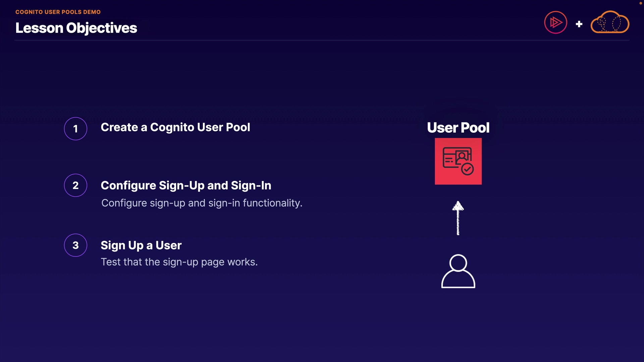Select the circled number 1

tap(75, 129)
